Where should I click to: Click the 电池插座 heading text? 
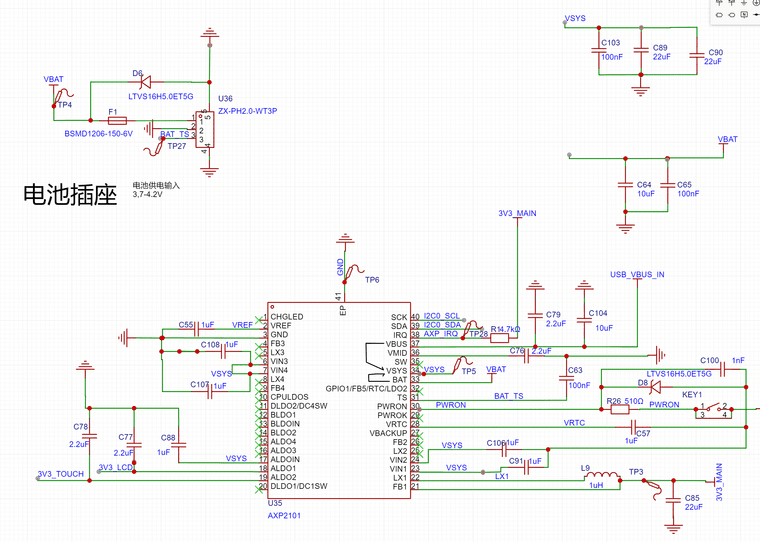point(70,194)
